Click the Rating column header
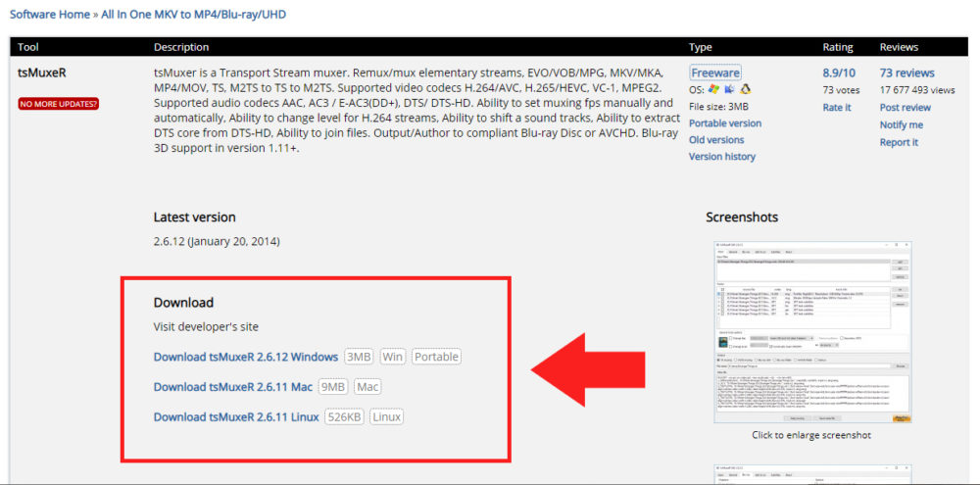 pyautogui.click(x=838, y=47)
